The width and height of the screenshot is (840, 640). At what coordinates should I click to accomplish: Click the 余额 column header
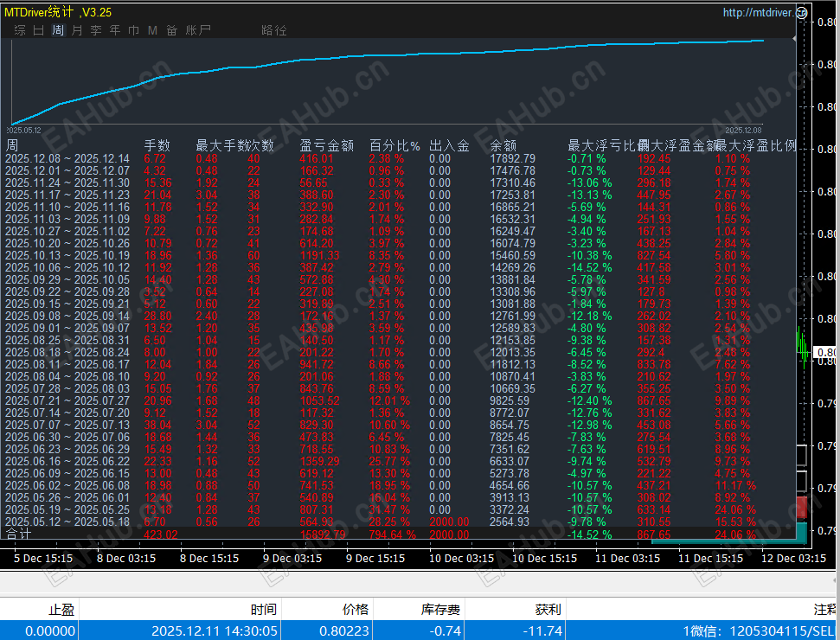(503, 145)
